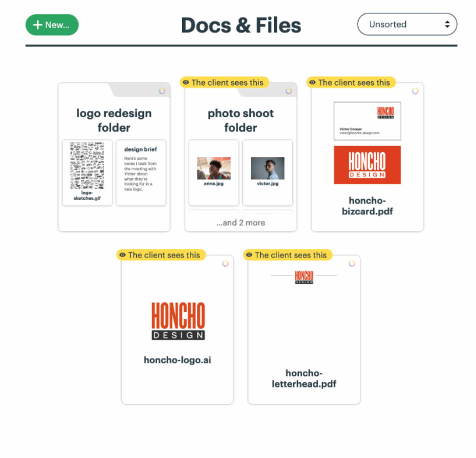
Task: Open the anna.jpg photo thumbnail
Action: [214, 173]
